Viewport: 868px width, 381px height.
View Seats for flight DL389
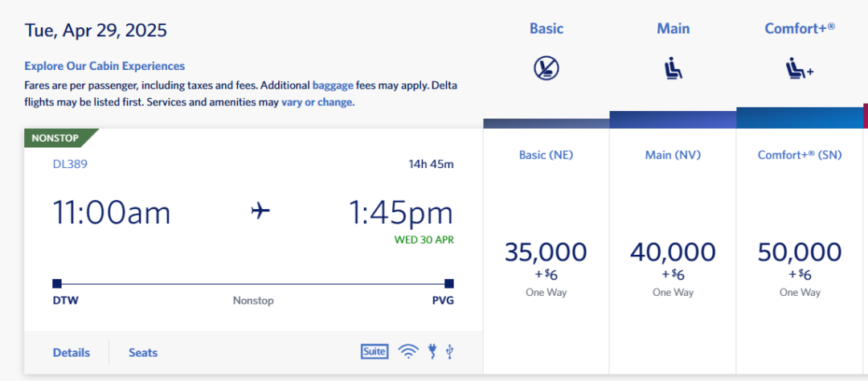click(x=143, y=353)
